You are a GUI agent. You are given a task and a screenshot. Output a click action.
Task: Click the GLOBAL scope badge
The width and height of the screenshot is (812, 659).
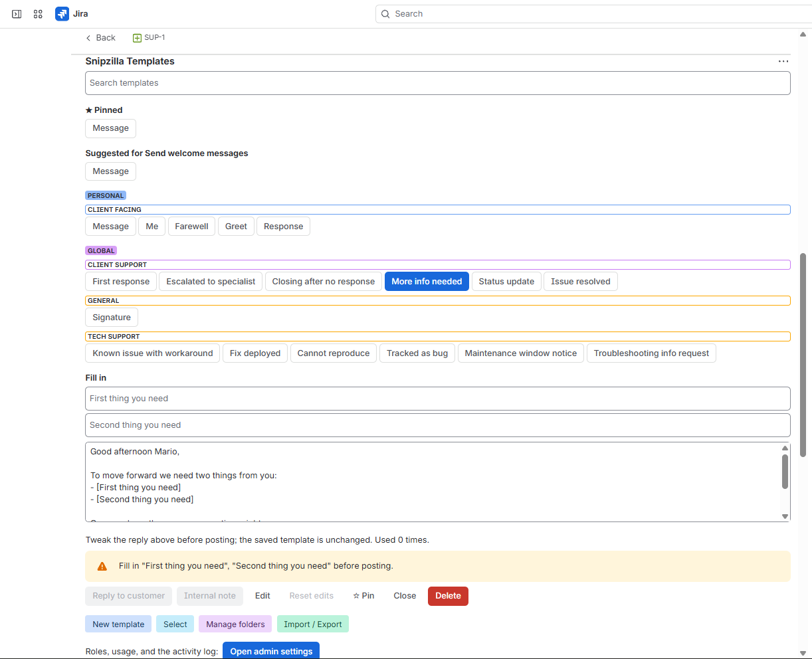coord(101,250)
